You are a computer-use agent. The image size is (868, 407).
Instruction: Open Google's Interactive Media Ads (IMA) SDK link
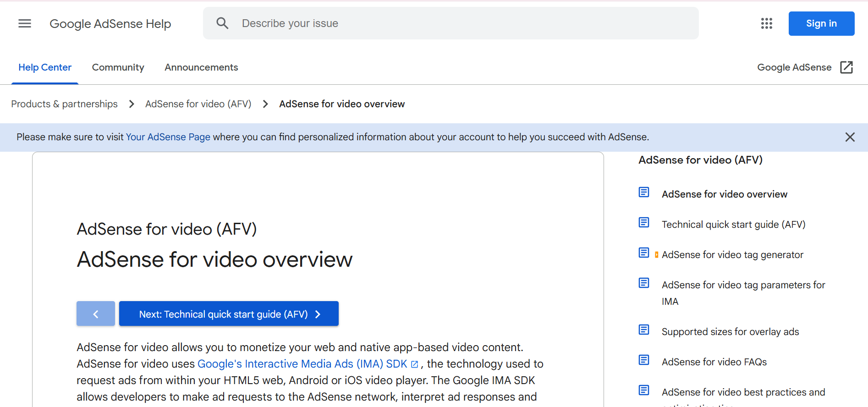click(302, 364)
